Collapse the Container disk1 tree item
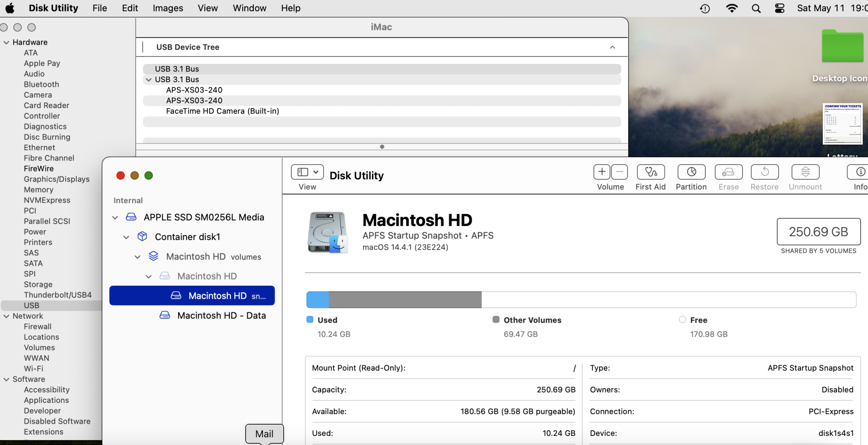This screenshot has height=445, width=868. tap(126, 237)
